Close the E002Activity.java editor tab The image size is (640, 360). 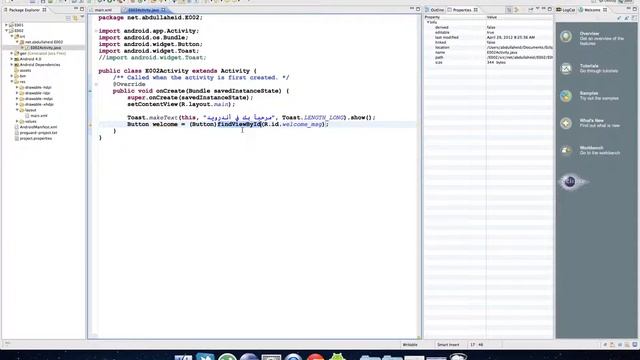[163, 10]
